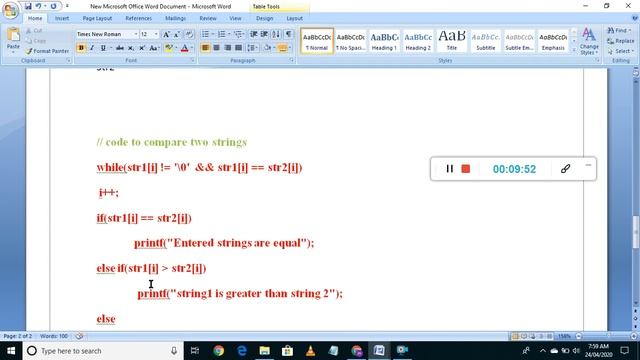The image size is (640, 360).
Task: Expand the Select dropdown
Action: point(632,51)
